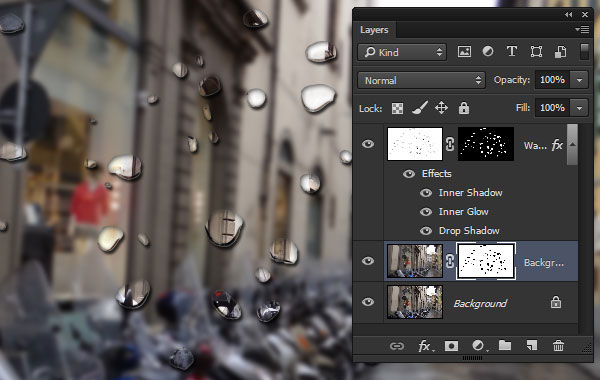The image size is (600, 380).
Task: Close the Layers panel
Action: [x=585, y=15]
